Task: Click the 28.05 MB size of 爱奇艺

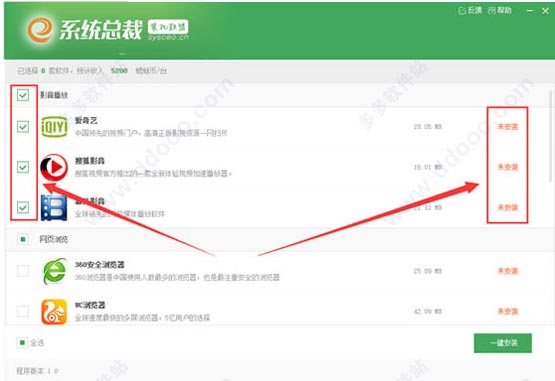Action: click(x=427, y=126)
